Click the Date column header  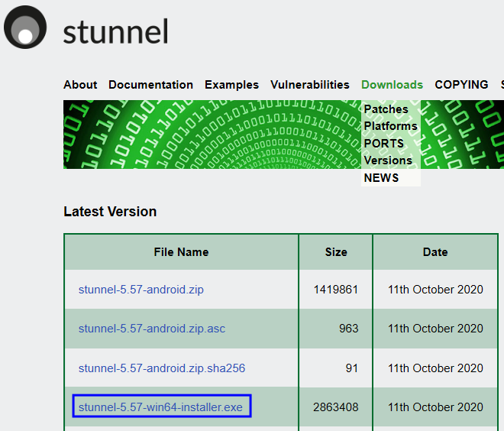(x=435, y=252)
